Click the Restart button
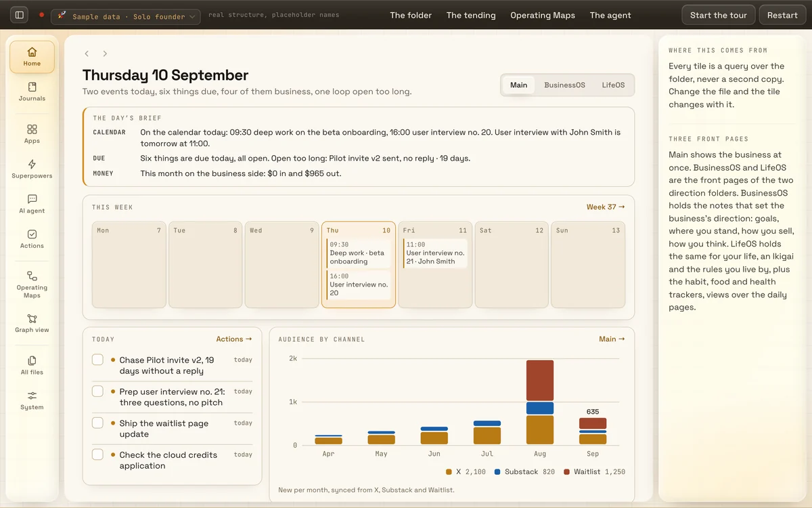This screenshot has height=508, width=812. pos(782,16)
